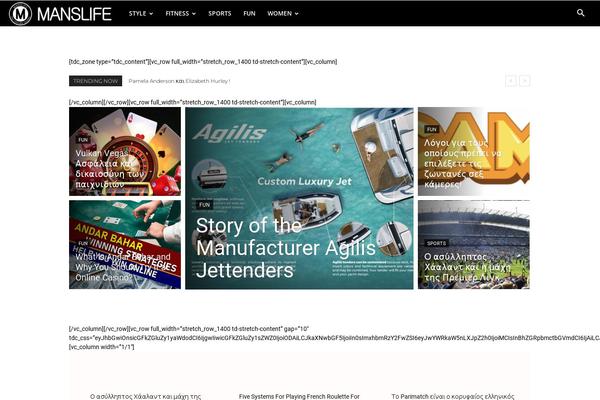Click the Custom Luxury Jet caption

[x=304, y=181]
